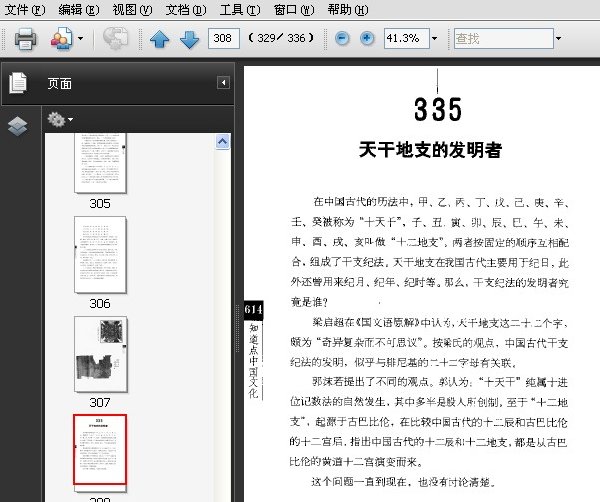This screenshot has height=502, width=600.
Task: Select the highlighted page 308 thumbnail
Action: (100, 450)
